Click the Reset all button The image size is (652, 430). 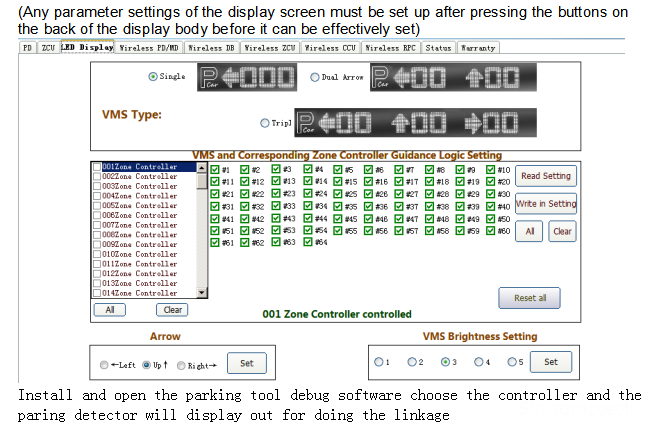coord(529,298)
